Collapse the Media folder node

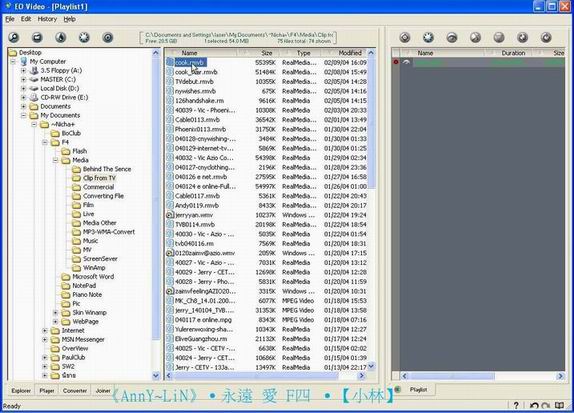pyautogui.click(x=55, y=160)
